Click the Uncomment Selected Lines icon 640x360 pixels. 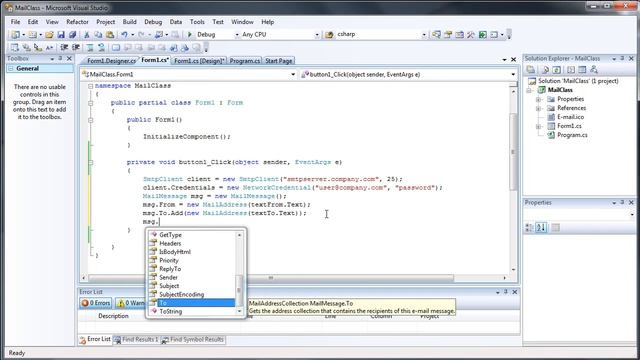tap(101, 48)
